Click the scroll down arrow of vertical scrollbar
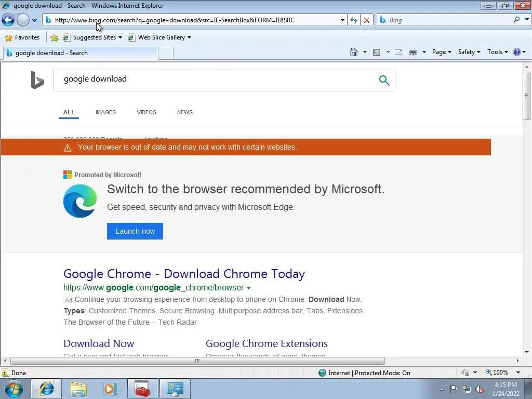The height and width of the screenshot is (399, 532). pyautogui.click(x=527, y=352)
